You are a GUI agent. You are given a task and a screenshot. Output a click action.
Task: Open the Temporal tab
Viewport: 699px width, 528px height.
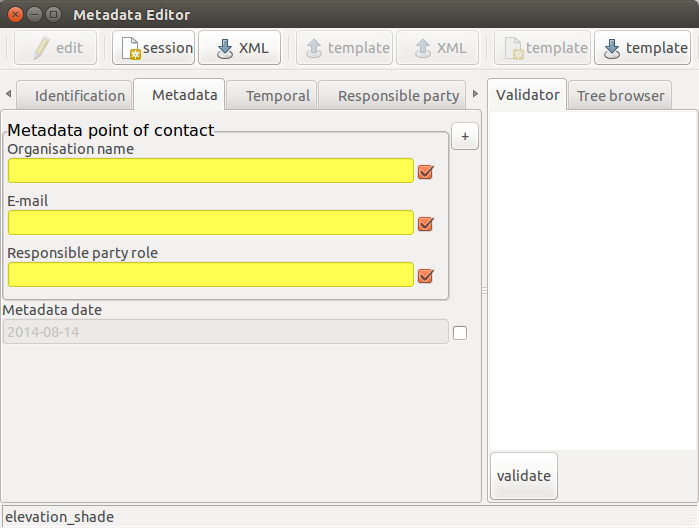click(x=271, y=95)
